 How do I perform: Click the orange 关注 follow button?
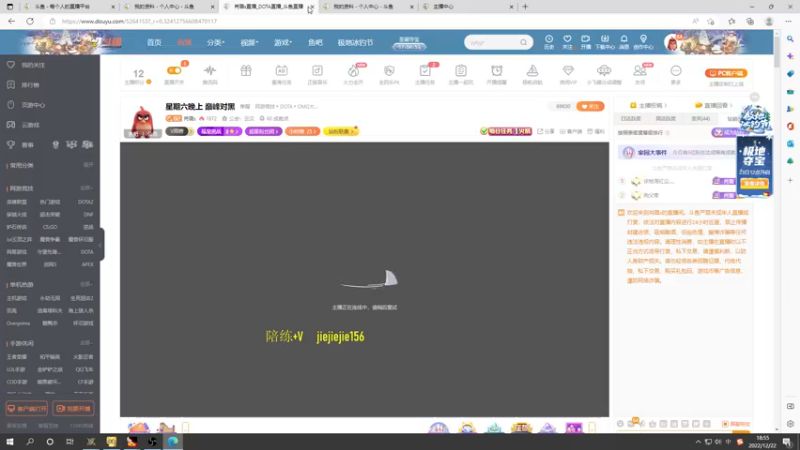pyautogui.click(x=590, y=106)
